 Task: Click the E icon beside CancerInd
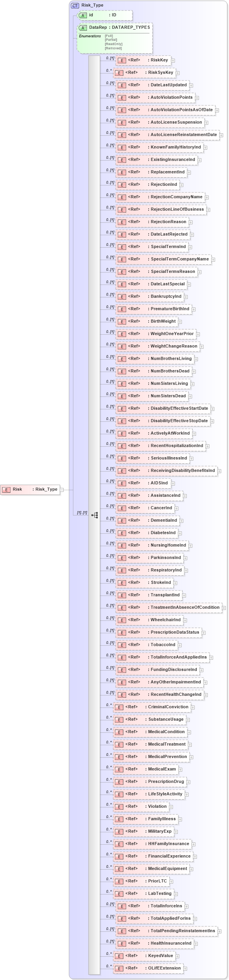coord(122,508)
